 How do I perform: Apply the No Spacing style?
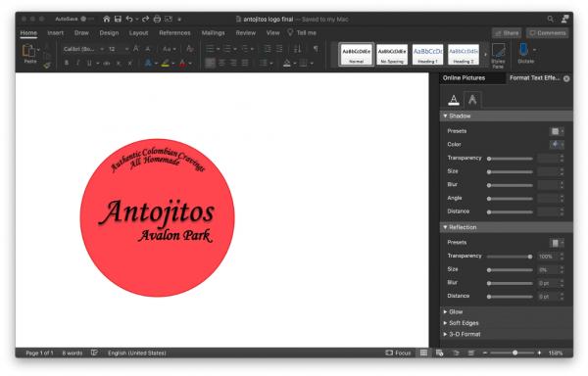tap(392, 54)
